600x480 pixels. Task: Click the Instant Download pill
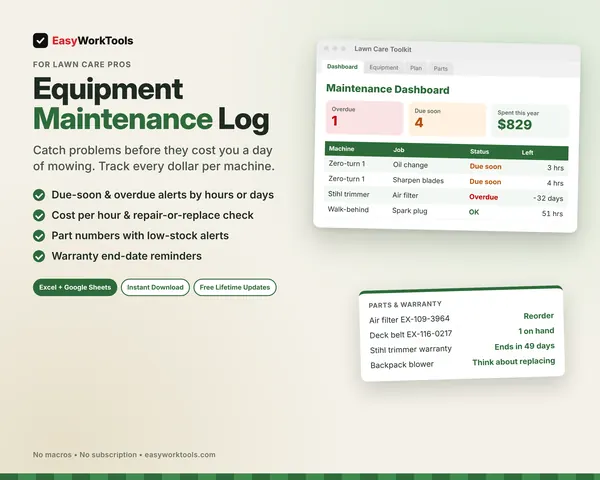tap(155, 287)
